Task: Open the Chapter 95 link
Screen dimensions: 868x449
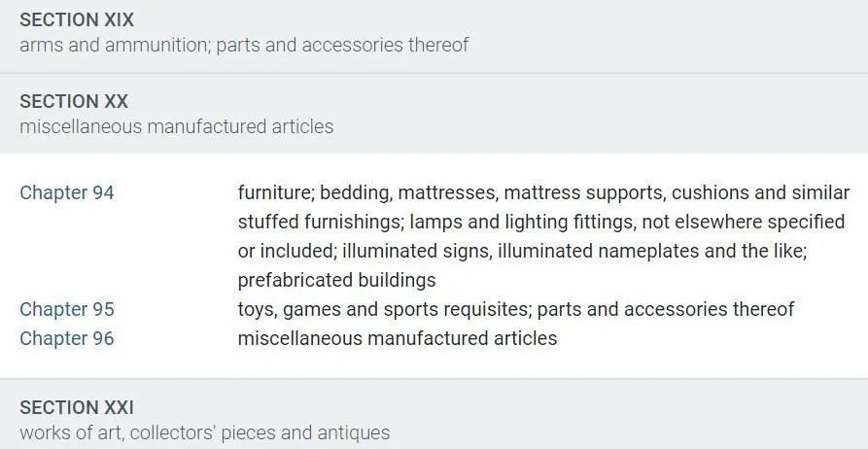Action: pos(67,309)
